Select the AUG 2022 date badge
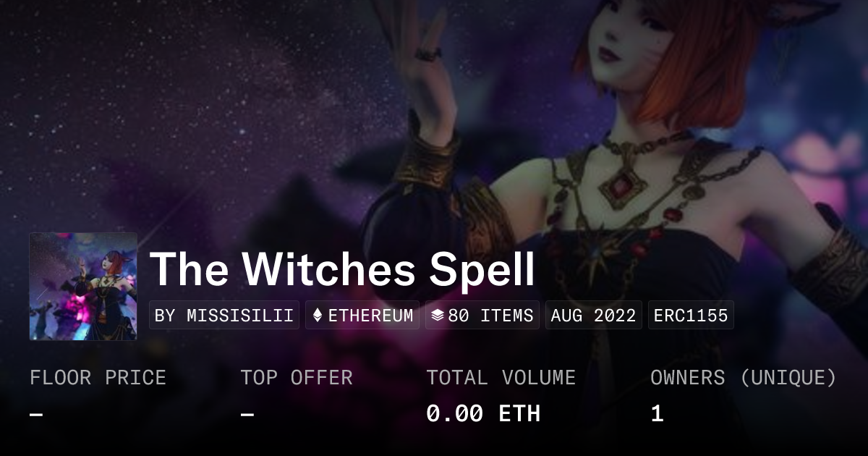 coord(594,316)
